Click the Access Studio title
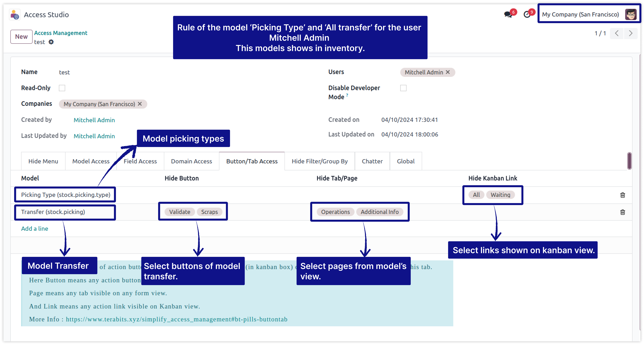 tap(46, 15)
